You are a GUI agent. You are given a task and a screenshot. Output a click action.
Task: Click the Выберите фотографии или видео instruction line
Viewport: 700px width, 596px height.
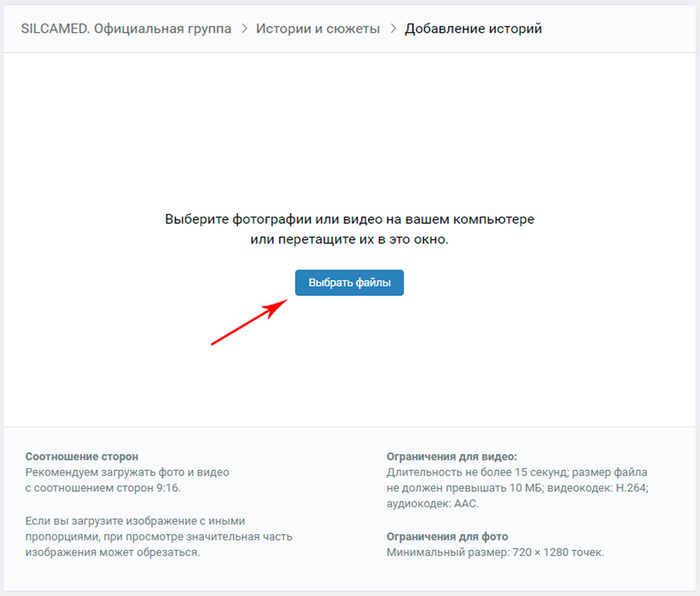[349, 219]
